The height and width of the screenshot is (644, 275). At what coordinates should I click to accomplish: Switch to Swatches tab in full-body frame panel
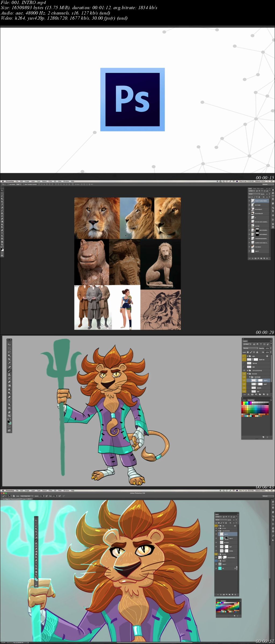251,400
